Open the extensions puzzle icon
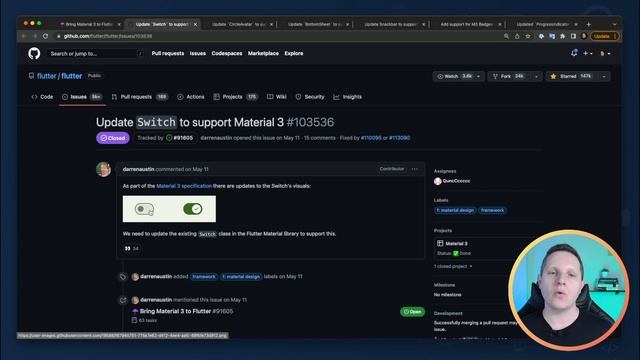 click(562, 36)
